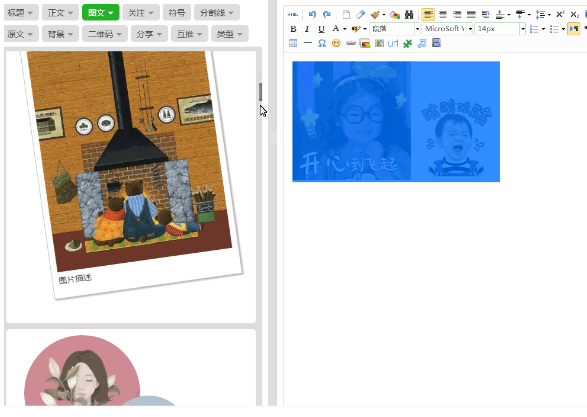Toggle underline formatting
The height and width of the screenshot is (417, 587).
[x=321, y=29]
